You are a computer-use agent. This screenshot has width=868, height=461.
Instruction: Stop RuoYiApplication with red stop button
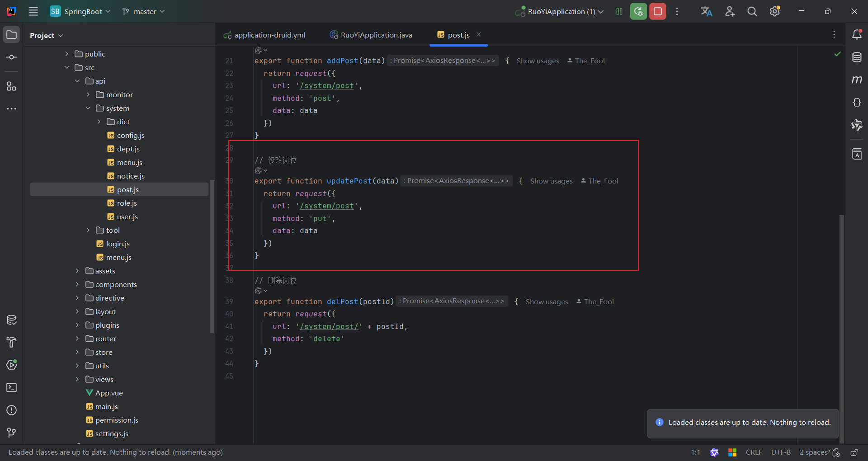coord(658,11)
